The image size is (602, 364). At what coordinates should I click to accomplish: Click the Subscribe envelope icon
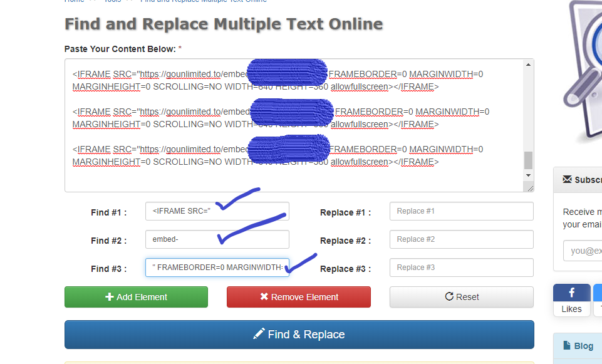click(567, 180)
